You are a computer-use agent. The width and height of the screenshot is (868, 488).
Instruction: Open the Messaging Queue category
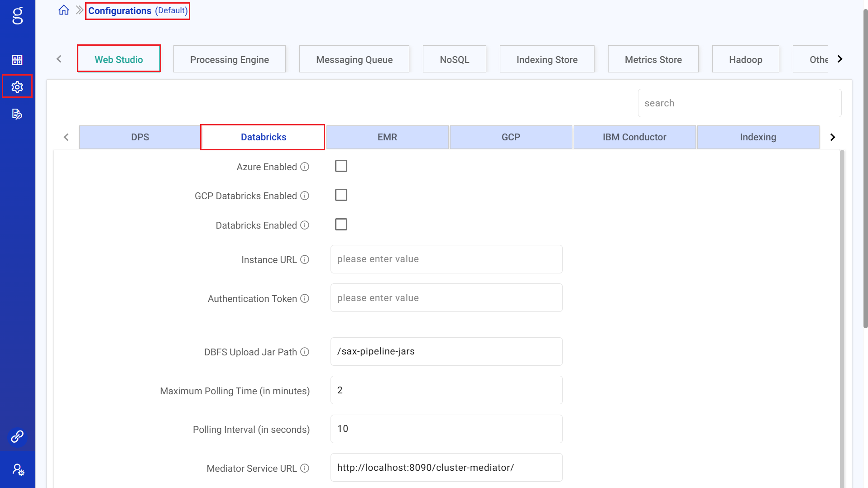pyautogui.click(x=354, y=59)
